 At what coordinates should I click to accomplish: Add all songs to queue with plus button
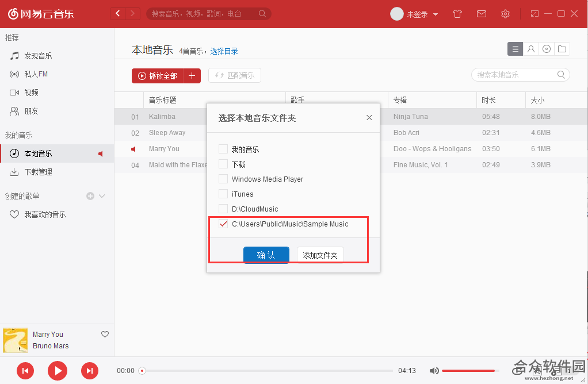pyautogui.click(x=192, y=76)
